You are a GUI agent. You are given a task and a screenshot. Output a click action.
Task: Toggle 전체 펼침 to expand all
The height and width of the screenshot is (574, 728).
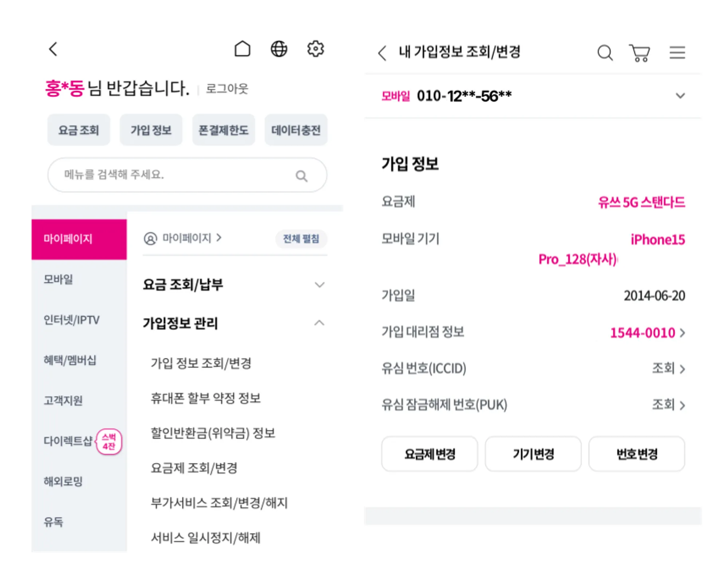(x=301, y=239)
